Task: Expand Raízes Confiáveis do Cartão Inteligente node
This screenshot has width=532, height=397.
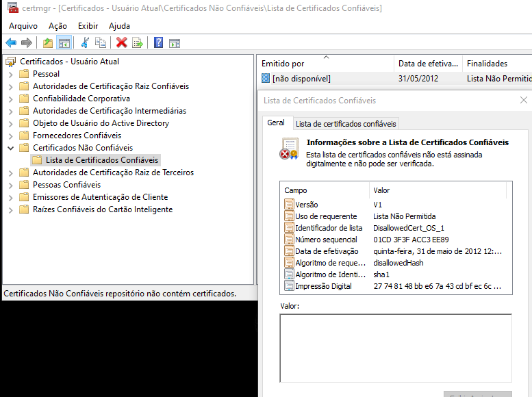Action: pyautogui.click(x=10, y=210)
